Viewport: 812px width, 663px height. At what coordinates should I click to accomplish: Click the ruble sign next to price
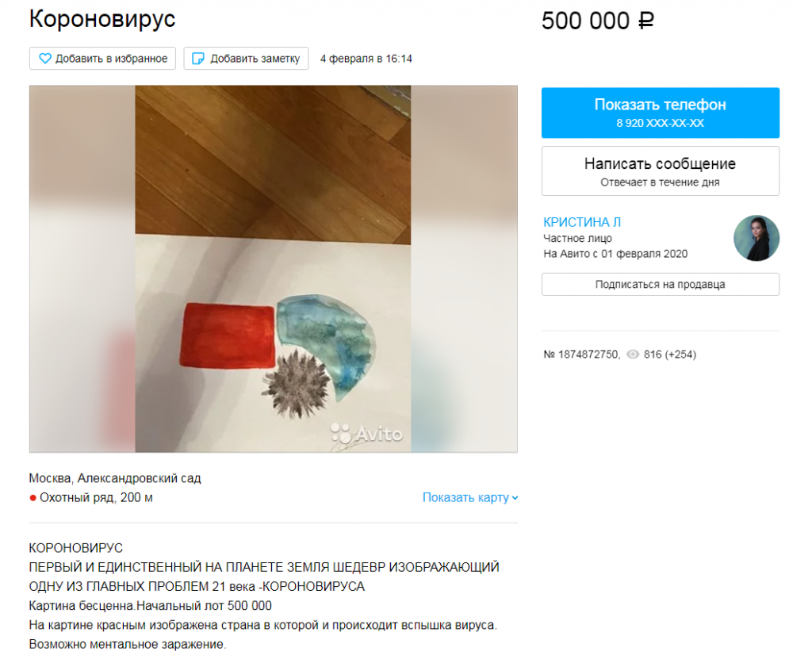[x=645, y=21]
